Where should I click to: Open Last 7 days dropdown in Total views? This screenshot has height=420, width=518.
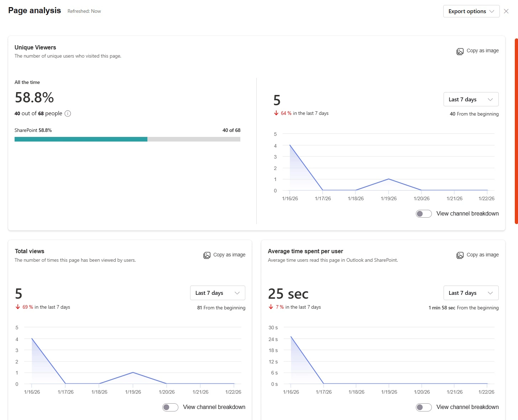click(218, 293)
